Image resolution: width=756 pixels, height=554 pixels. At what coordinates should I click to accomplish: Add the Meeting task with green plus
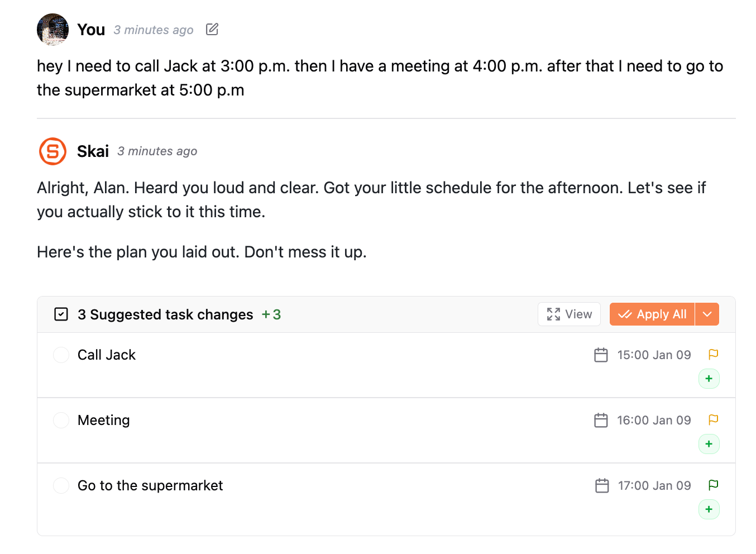709,444
